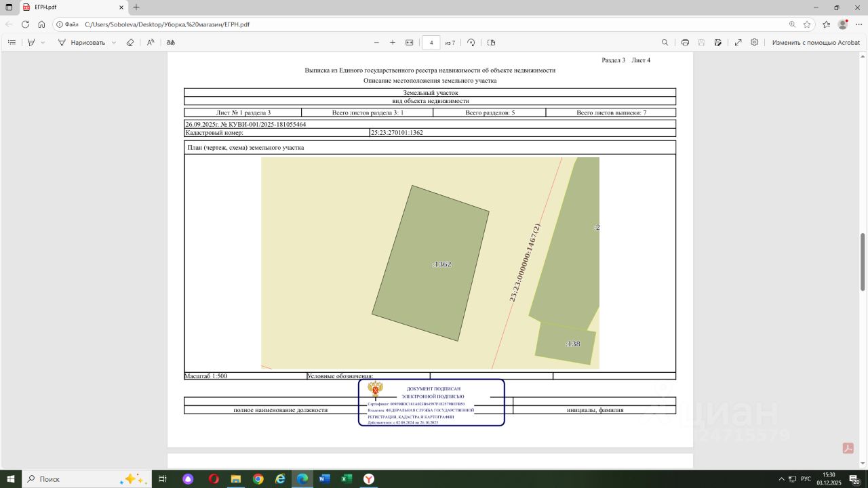Open the PDF table of contents panel
This screenshot has height=488, width=868.
(12, 42)
